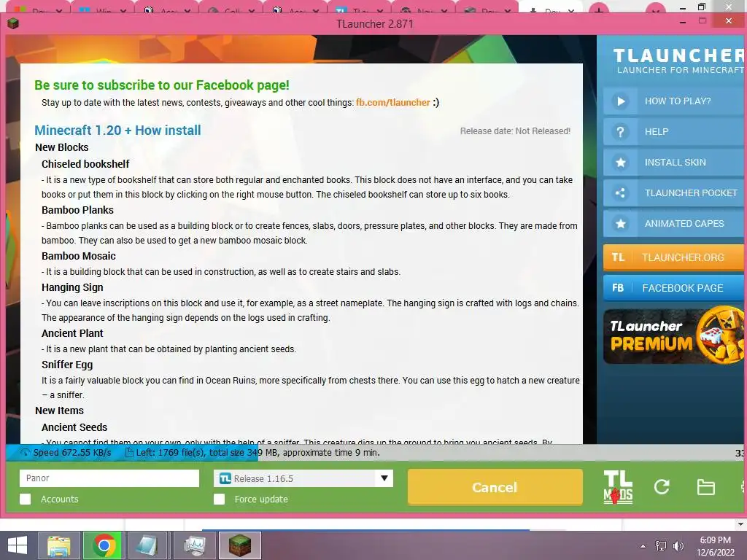
Task: Click the volume speaker tray icon
Action: (x=678, y=546)
